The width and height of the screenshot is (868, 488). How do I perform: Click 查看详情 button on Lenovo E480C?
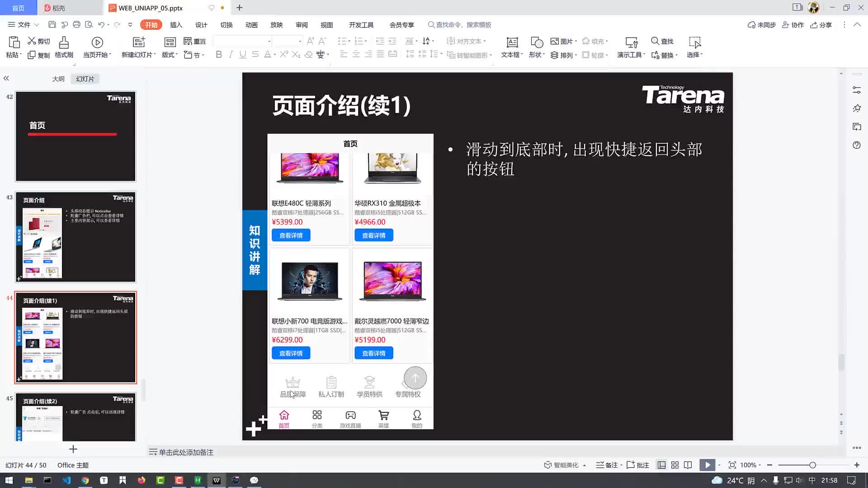(x=290, y=235)
